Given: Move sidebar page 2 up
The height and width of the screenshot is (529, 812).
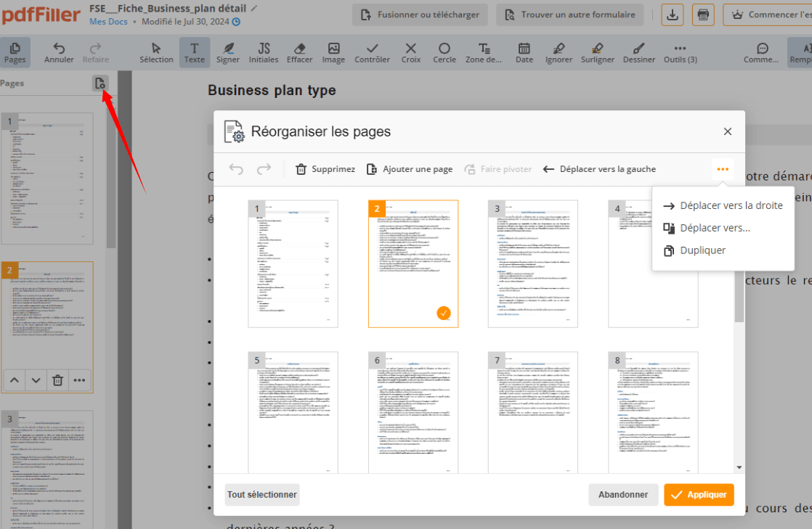Looking at the screenshot, I should 15,380.
